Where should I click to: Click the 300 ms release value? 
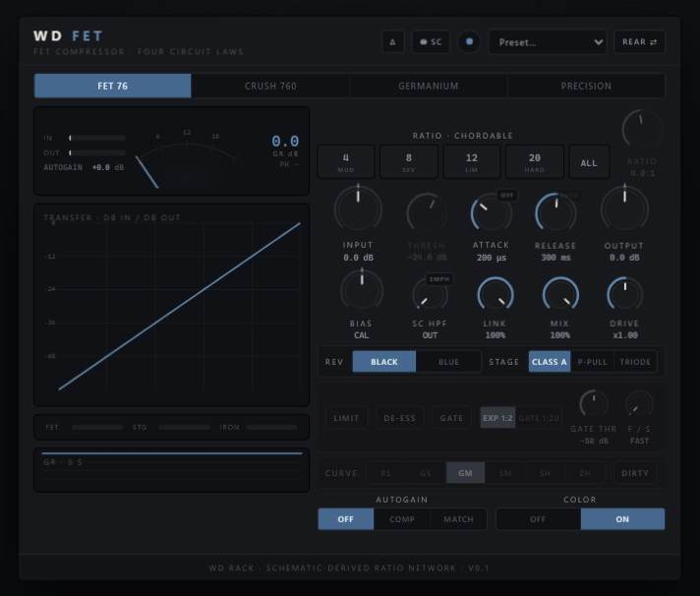(x=555, y=258)
